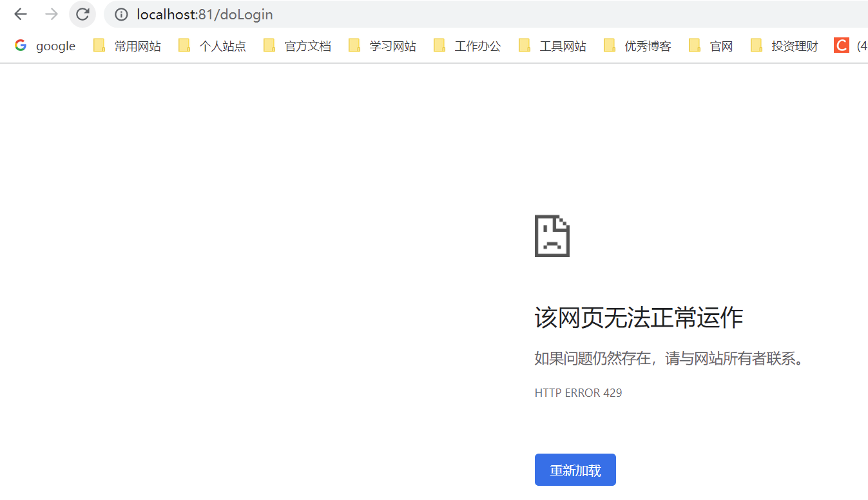Open the 个人站点 bookmark folder
Image resolution: width=868 pixels, height=500 pixels.
tap(212, 46)
